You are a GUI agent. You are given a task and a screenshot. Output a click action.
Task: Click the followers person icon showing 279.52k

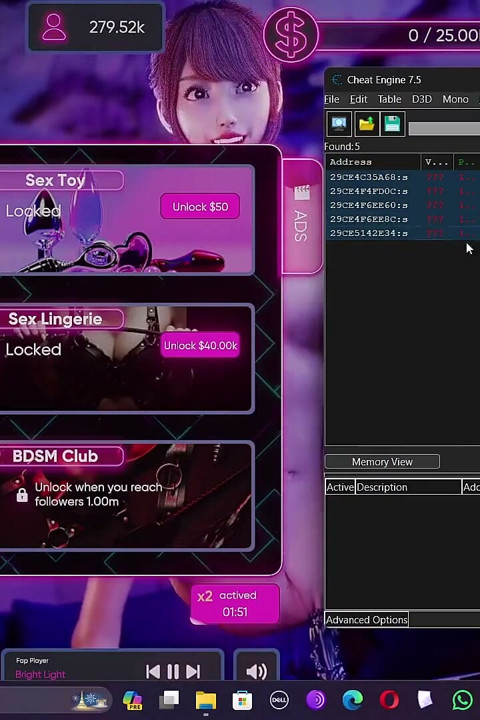click(x=54, y=27)
